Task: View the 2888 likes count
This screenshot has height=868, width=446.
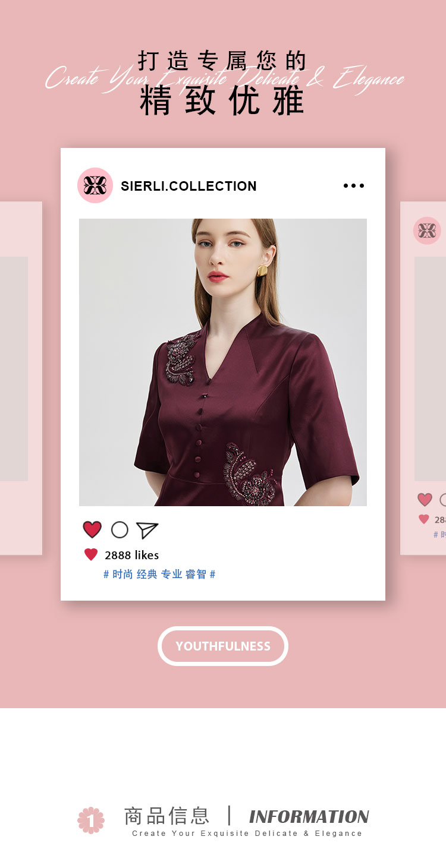Action: pyautogui.click(x=131, y=555)
